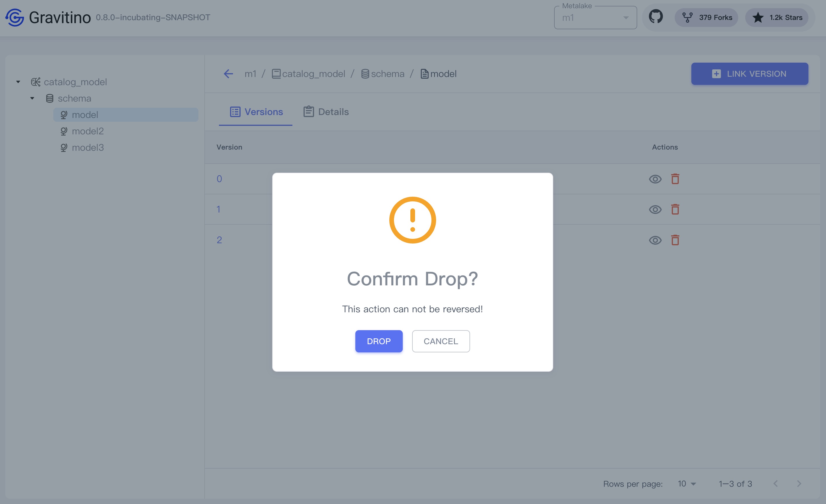Click the Stars icon in the top bar
This screenshot has height=504, width=826.
point(758,17)
